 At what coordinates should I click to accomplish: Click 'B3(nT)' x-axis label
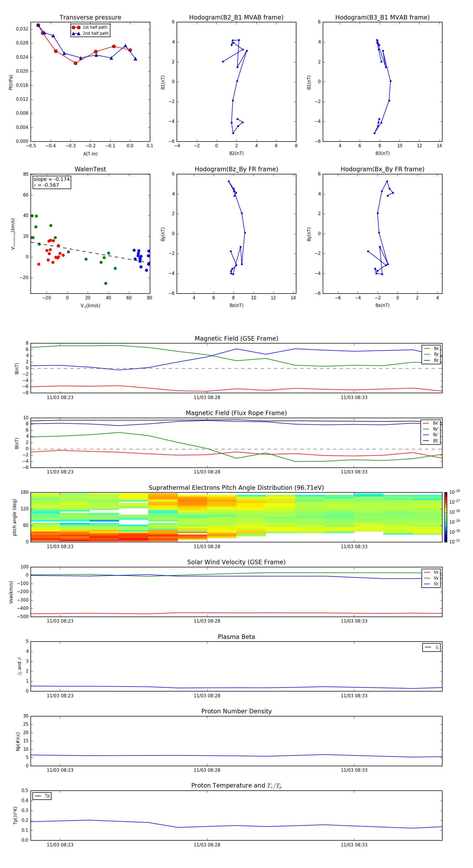pyautogui.click(x=382, y=153)
